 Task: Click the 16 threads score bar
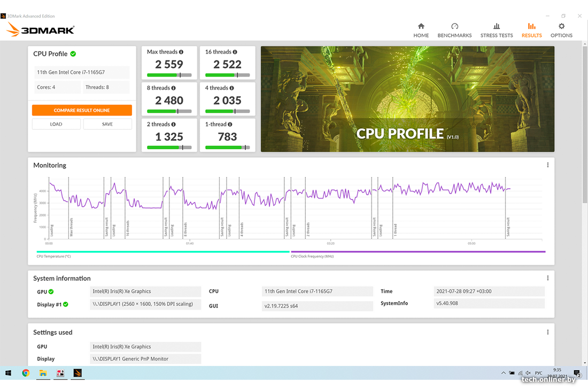(227, 75)
